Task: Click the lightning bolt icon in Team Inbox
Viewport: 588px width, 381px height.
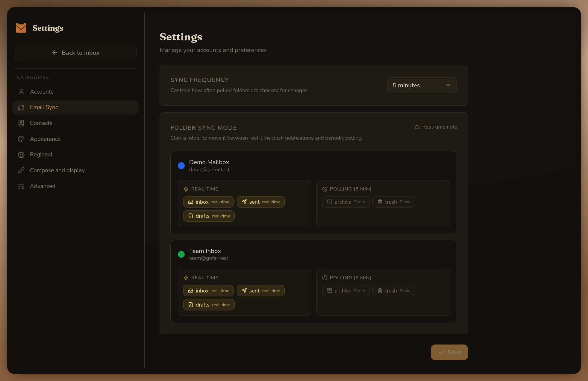Action: pyautogui.click(x=186, y=278)
